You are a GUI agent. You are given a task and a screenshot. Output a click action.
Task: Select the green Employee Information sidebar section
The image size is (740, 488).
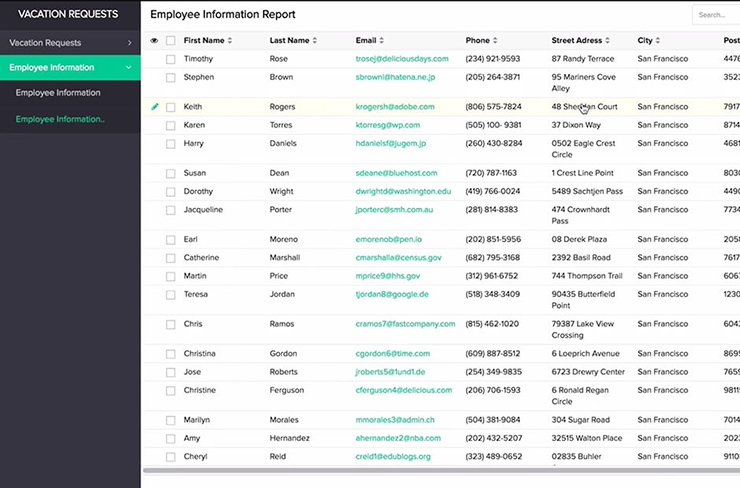[x=70, y=67]
